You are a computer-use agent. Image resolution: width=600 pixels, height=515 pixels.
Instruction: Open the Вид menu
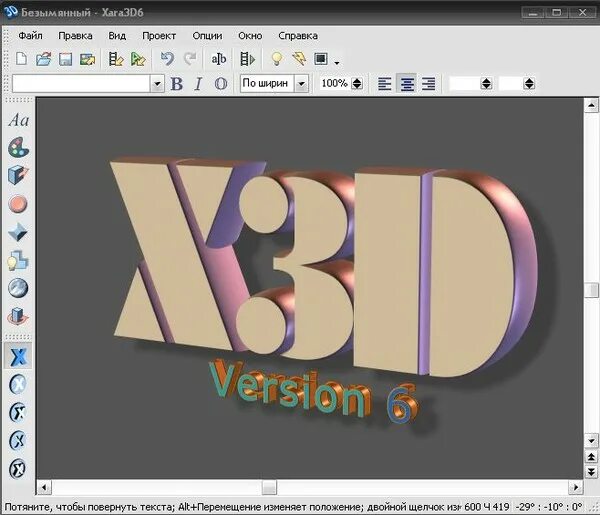117,36
